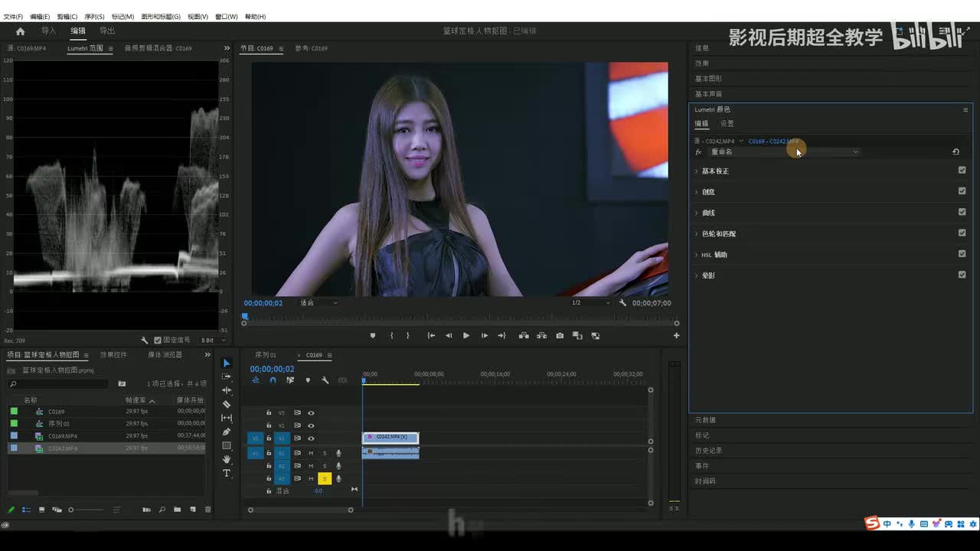Click the Lumetri reset effect arrow icon
Viewport: 980px width, 551px height.
955,152
